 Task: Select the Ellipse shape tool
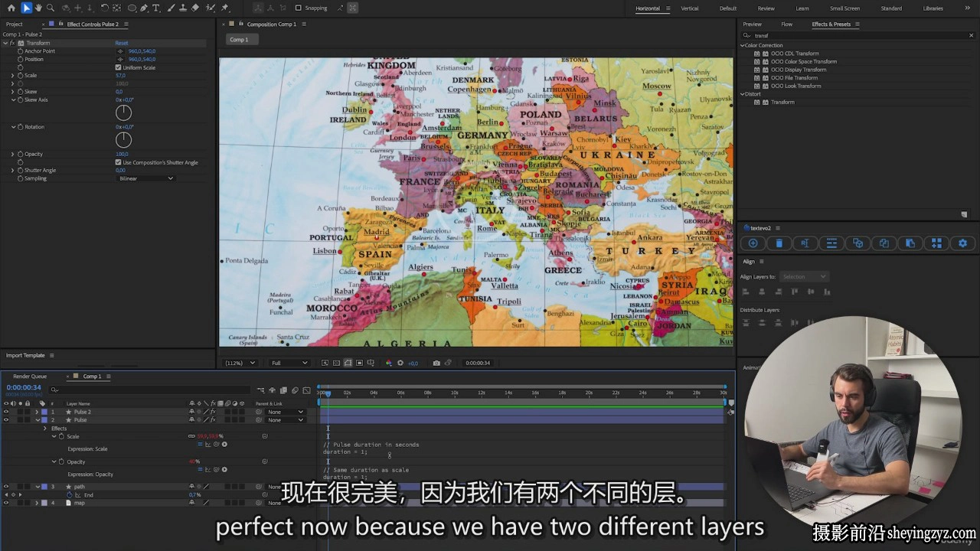[132, 8]
